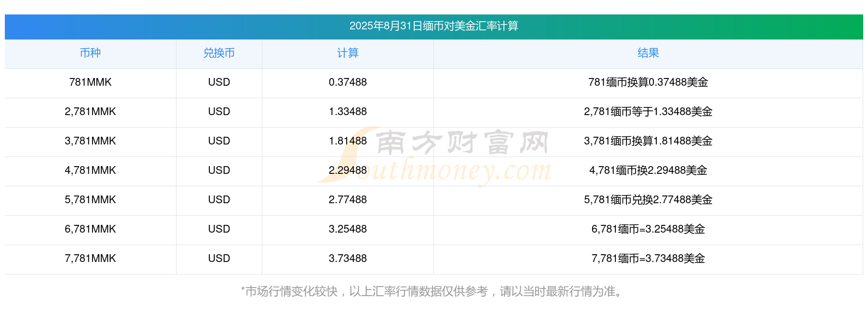
Task: Click the table title 2025年8月31日缅币对美金汇率计算
Action: point(434,26)
